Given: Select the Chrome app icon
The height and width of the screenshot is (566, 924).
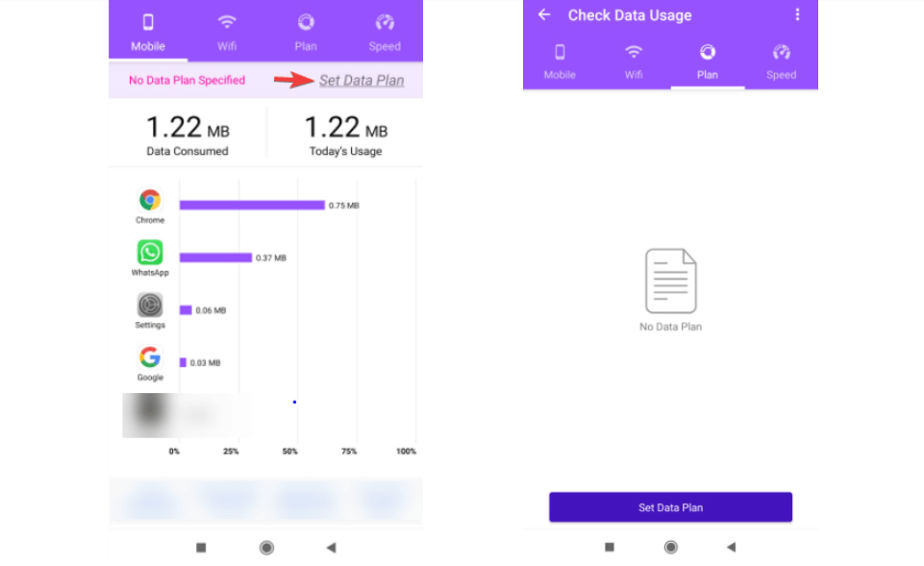Looking at the screenshot, I should click(x=150, y=200).
